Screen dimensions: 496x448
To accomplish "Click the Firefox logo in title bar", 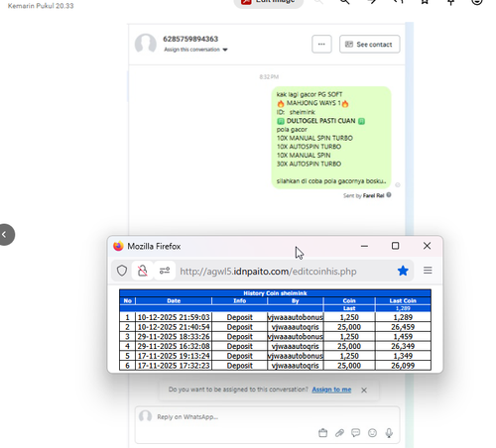I will click(118, 246).
